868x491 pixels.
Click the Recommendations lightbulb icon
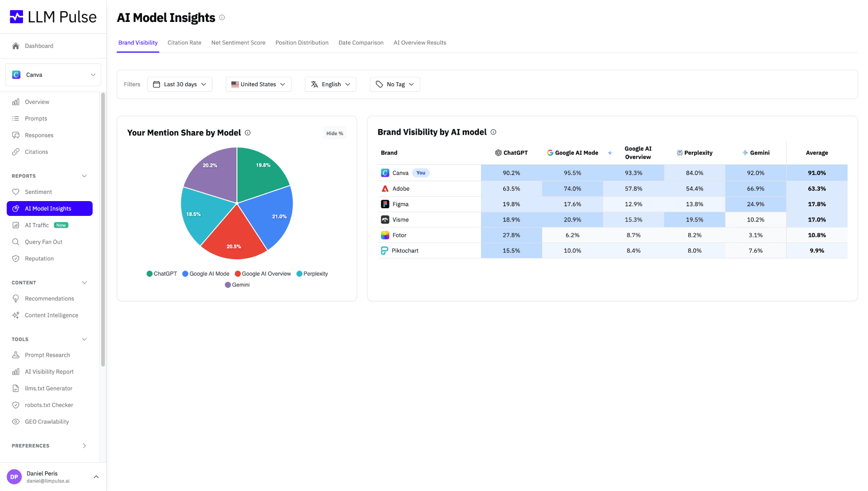16,299
